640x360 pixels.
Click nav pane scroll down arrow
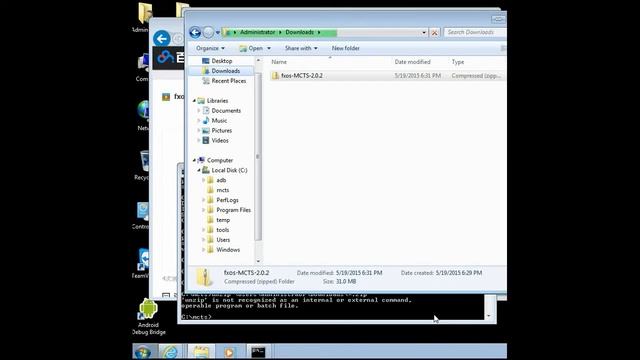(258, 261)
